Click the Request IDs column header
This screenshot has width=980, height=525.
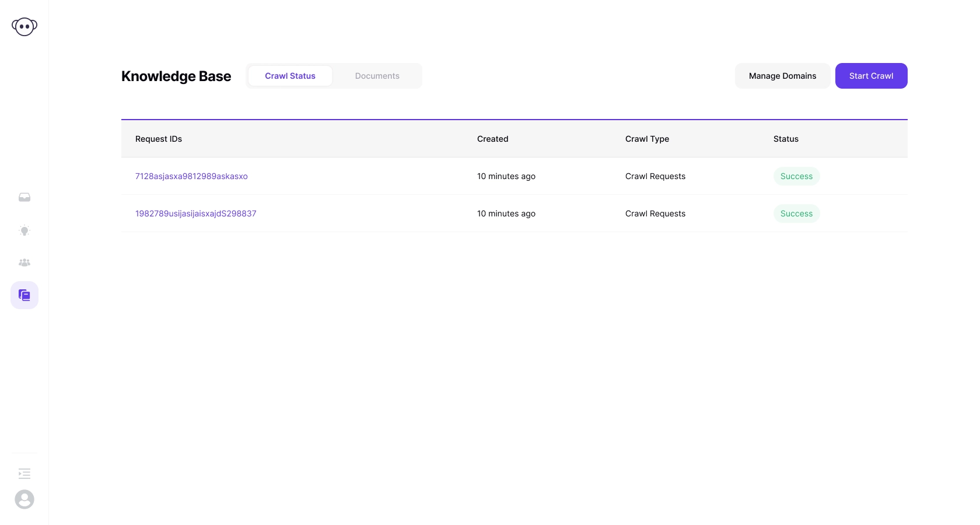(x=159, y=139)
